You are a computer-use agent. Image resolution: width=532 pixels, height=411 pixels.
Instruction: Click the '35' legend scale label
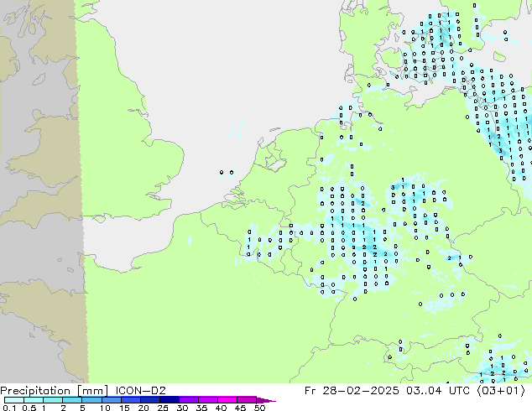(201, 408)
